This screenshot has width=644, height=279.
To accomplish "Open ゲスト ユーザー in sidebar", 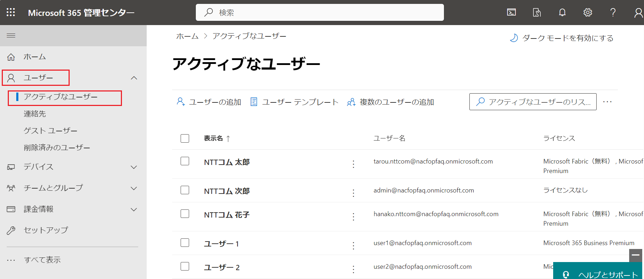I will [51, 131].
